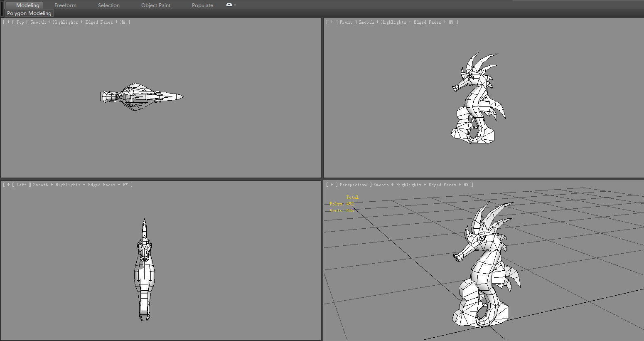Select the Selection ribbon tab
This screenshot has height=341, width=644.
tap(109, 5)
